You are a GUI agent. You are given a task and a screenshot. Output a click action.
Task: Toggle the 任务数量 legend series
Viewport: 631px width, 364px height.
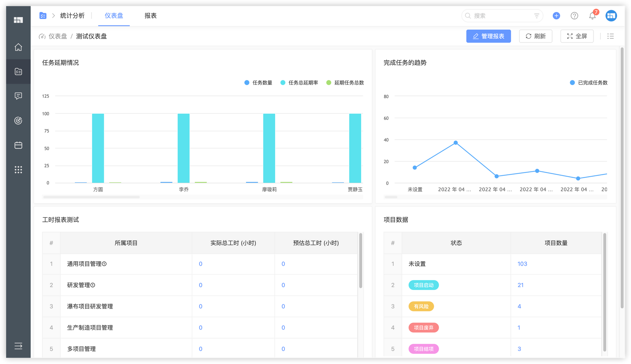[x=258, y=83]
